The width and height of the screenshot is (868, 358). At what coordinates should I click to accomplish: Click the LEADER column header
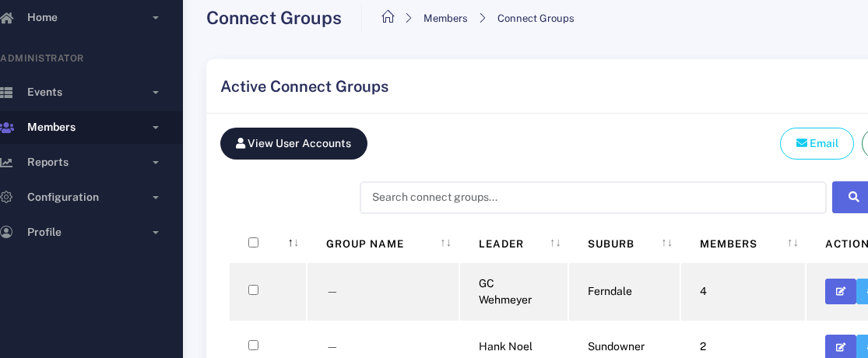point(501,244)
